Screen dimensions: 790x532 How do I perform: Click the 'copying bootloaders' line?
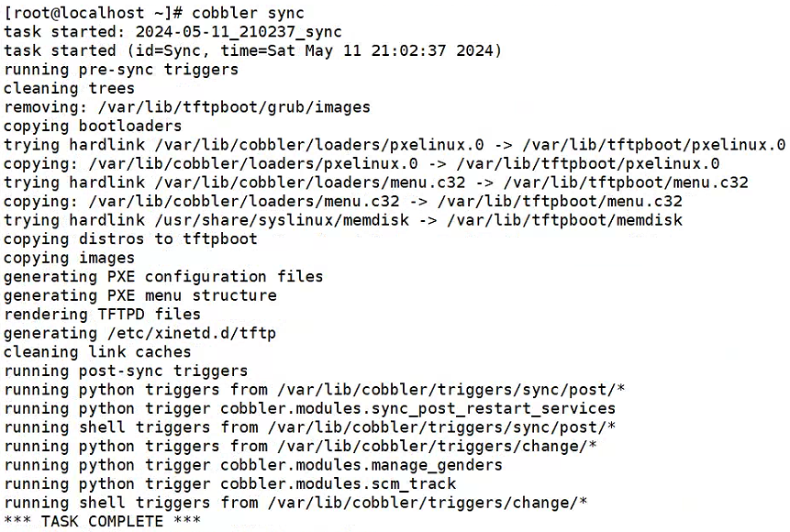pyautogui.click(x=93, y=126)
